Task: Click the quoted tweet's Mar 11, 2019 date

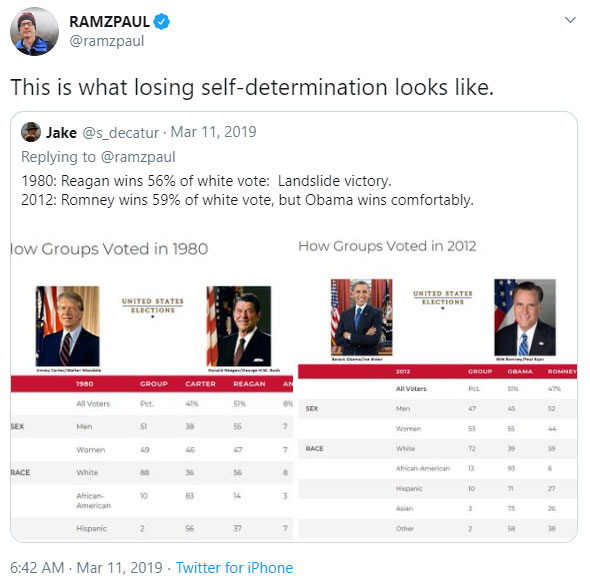Action: click(213, 132)
